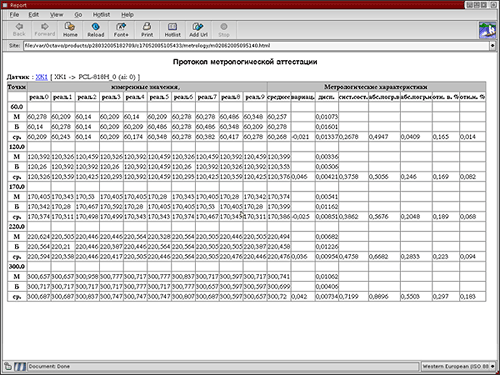
Task: Go to Home page icon
Action: 70,30
